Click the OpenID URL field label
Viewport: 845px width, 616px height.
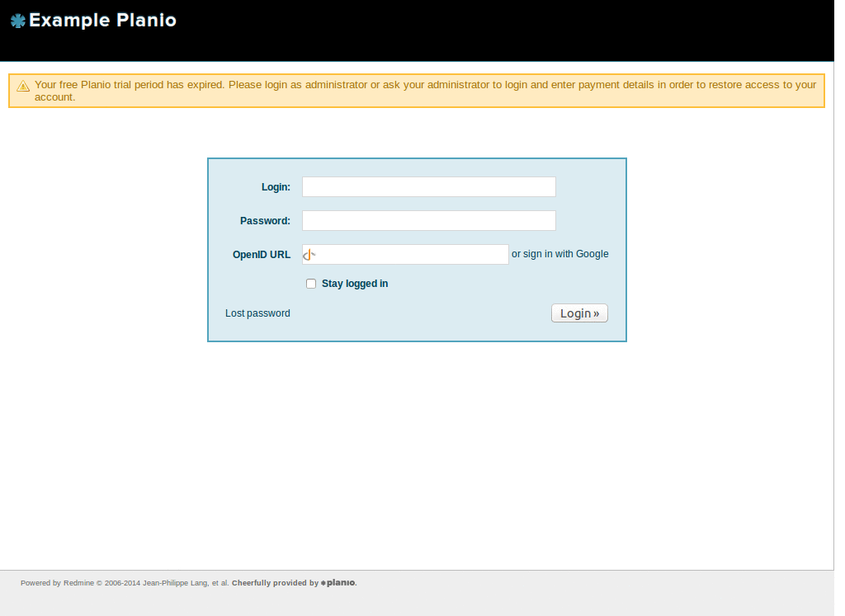262,255
